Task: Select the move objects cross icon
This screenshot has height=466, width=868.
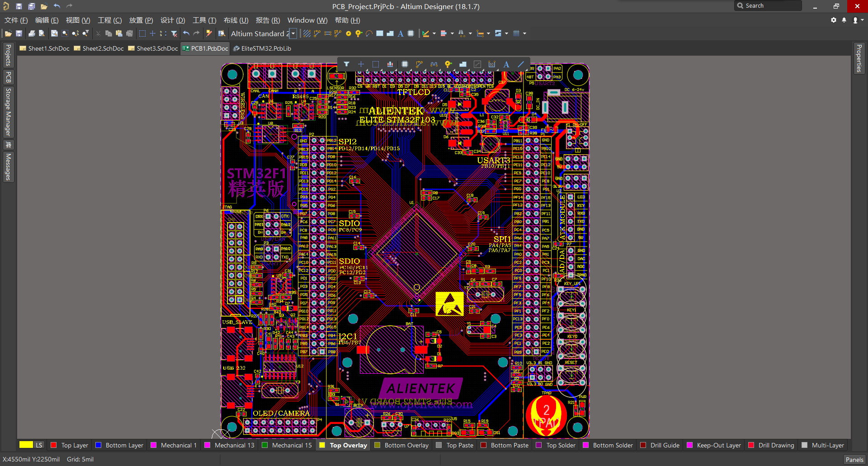Action: (x=361, y=64)
